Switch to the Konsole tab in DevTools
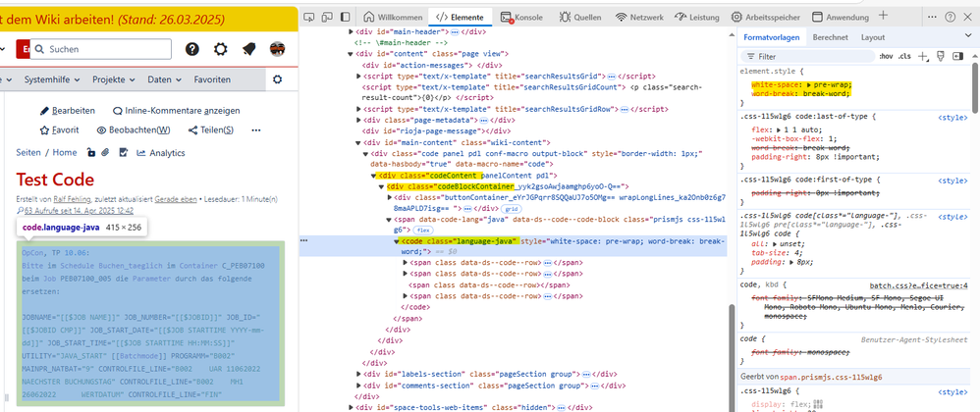Screen dimensions: 980x412 (521, 17)
